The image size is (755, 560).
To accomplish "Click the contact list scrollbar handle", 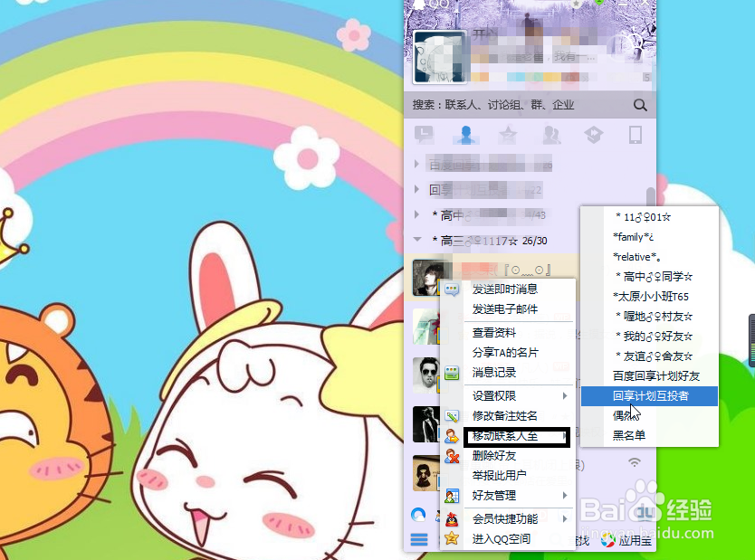I will coord(651,196).
